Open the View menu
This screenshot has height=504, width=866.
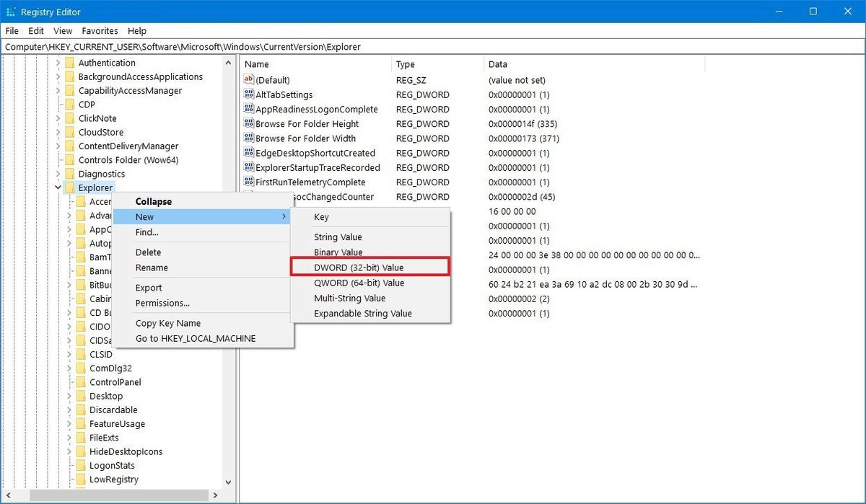click(62, 30)
